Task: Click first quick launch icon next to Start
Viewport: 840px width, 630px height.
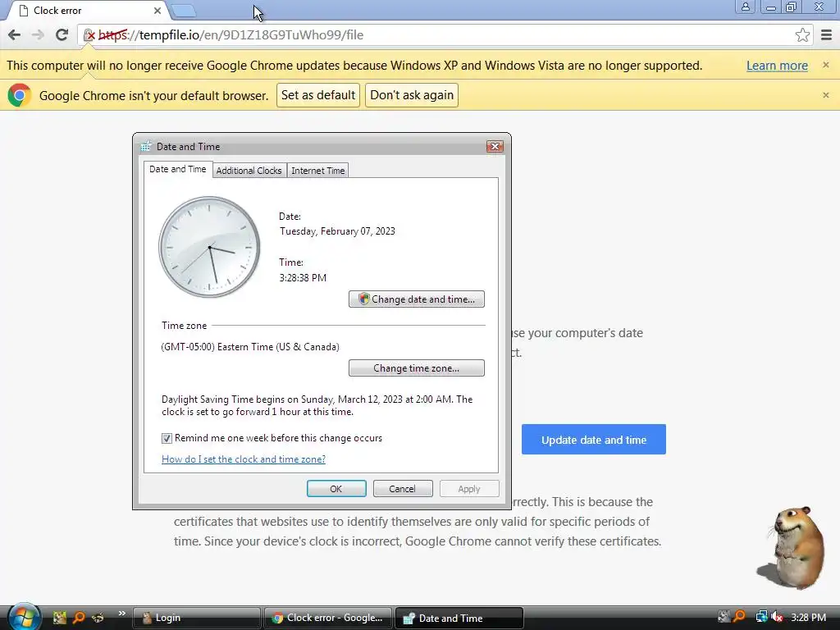Action: click(59, 618)
